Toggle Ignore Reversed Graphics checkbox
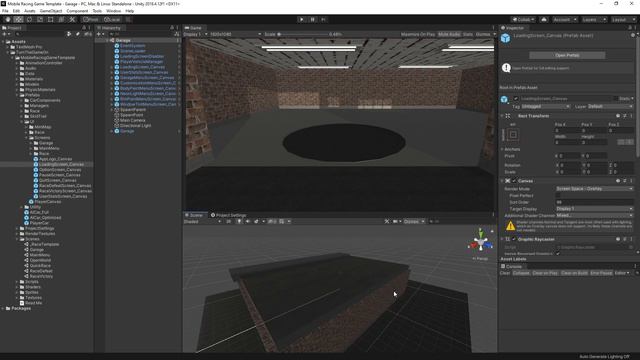Screen dimensions: 640x360 pyautogui.click(x=558, y=253)
